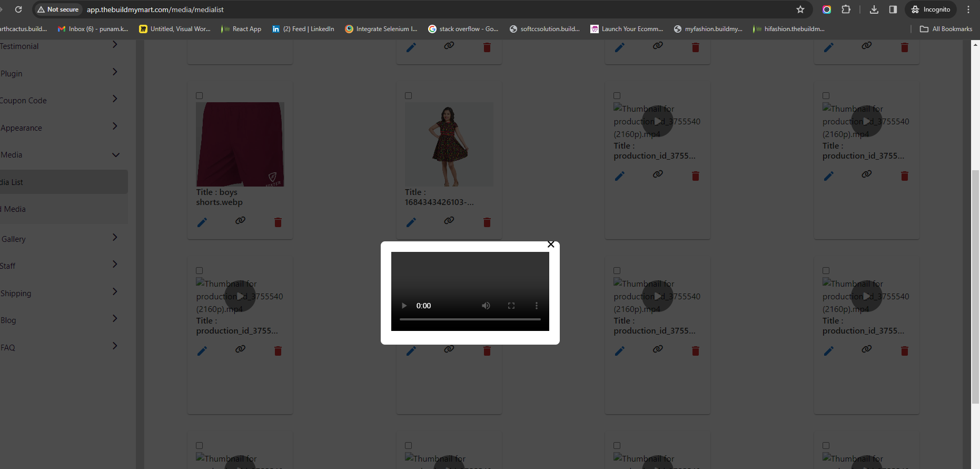Edit the boys shorts.webp media item

202,222
